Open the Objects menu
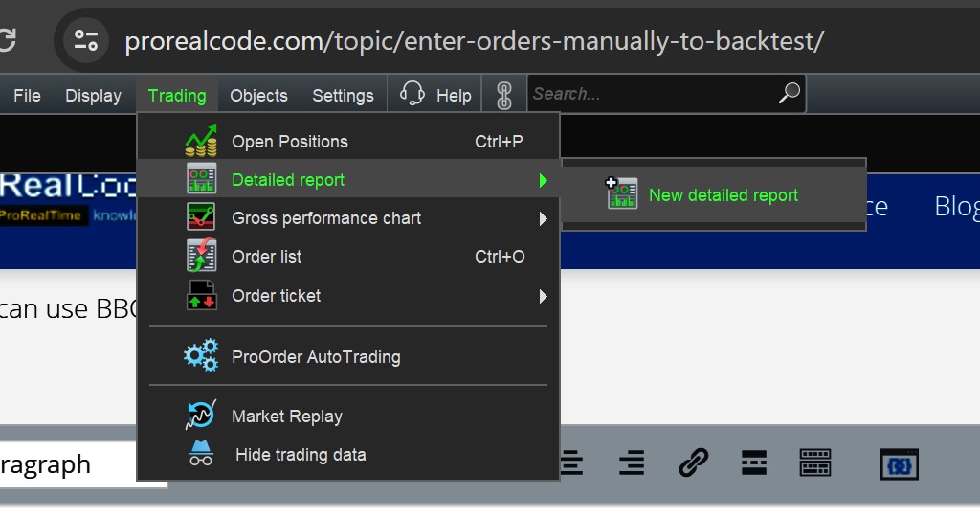 258,95
